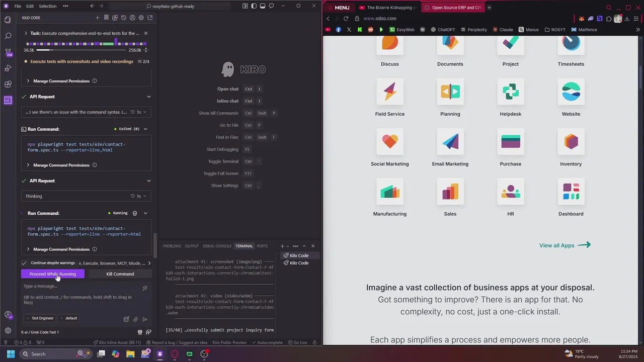Expand the first Manage Command Permissions section
644x362 pixels.
coord(61,81)
